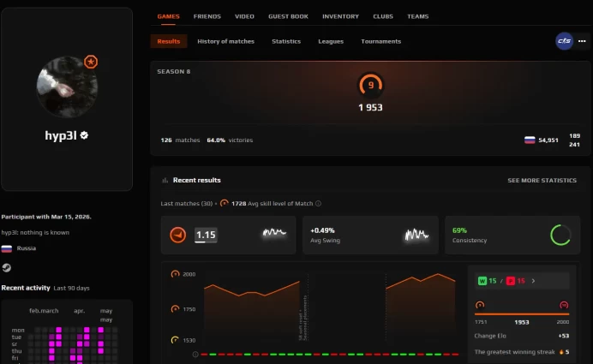The width and height of the screenshot is (593, 364).
Task: Click the 1.15 rating value
Action: [x=206, y=236]
